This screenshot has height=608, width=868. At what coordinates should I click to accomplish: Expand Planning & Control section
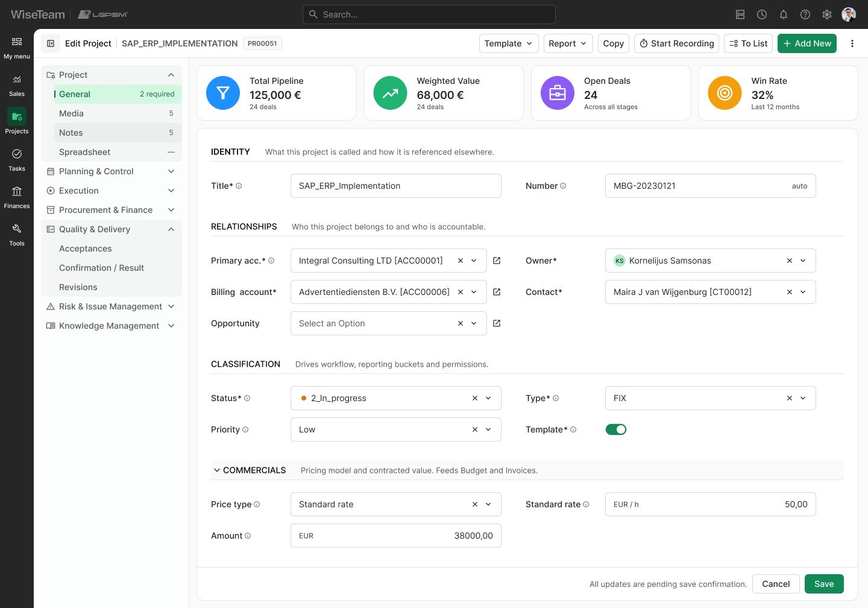(112, 171)
